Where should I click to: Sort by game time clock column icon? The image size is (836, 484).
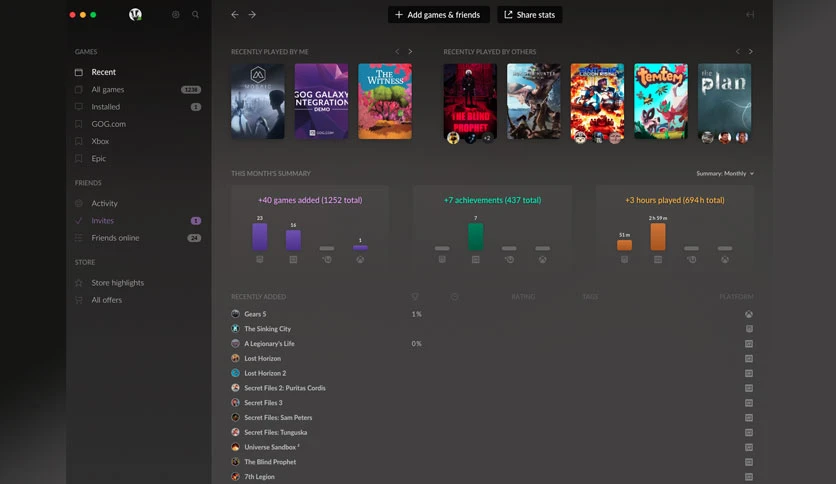click(454, 296)
